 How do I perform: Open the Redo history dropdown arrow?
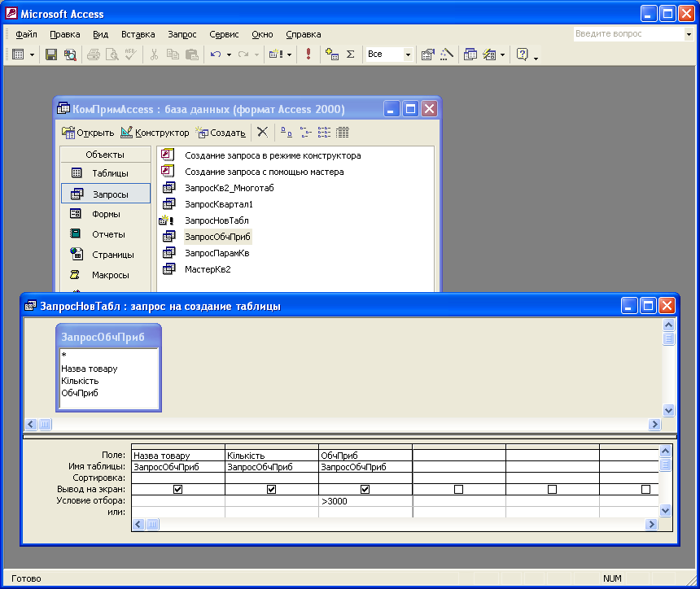tap(256, 55)
